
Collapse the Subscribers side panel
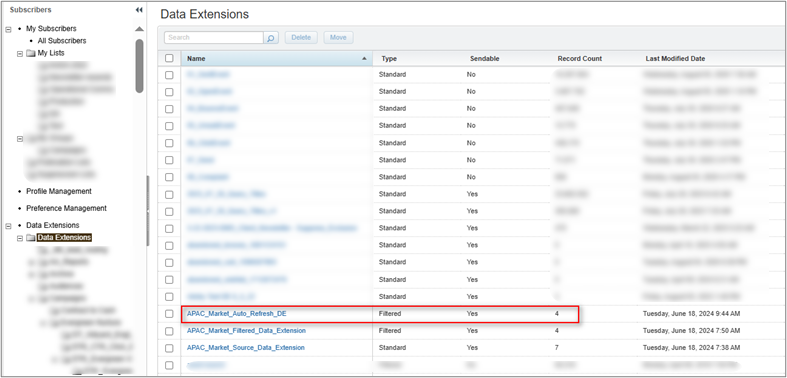pyautogui.click(x=139, y=10)
